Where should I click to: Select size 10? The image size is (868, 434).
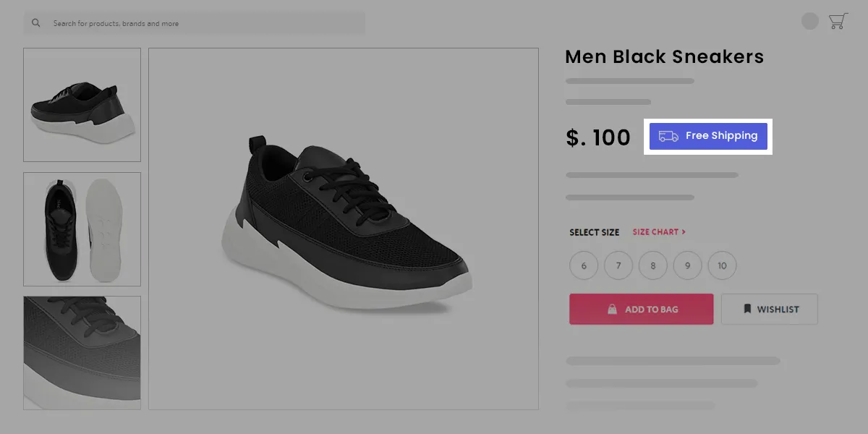tap(723, 265)
